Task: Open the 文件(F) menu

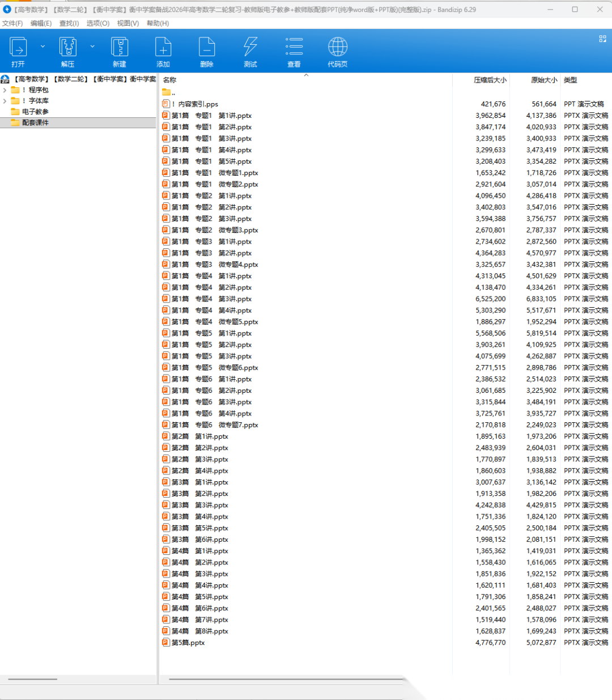Action: pyautogui.click(x=12, y=23)
